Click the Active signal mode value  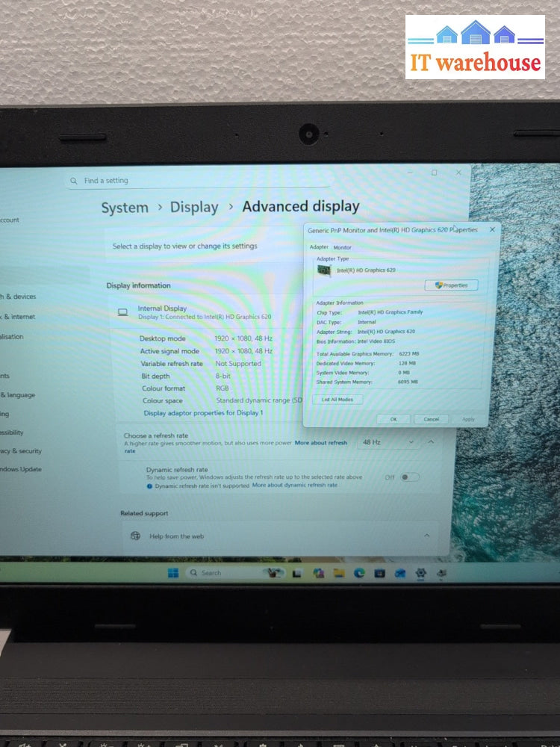pos(243,351)
